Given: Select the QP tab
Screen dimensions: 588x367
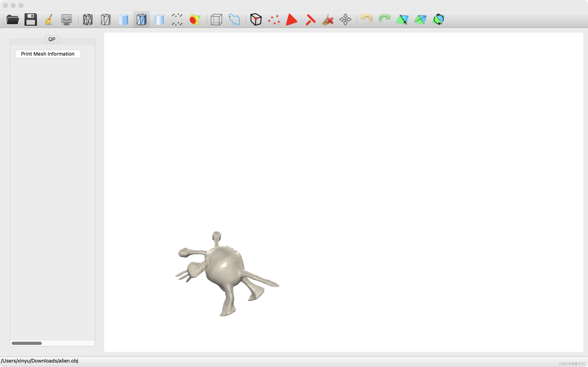Looking at the screenshot, I should tap(52, 39).
